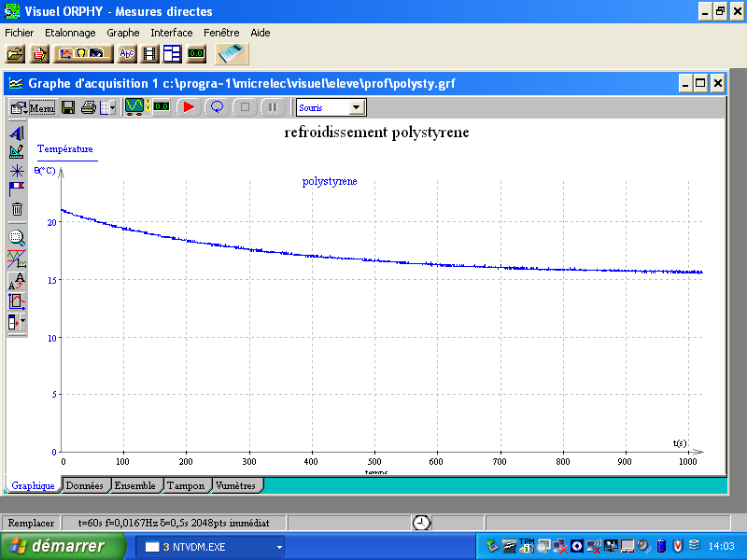
Task: Click the 14:03 taskbar clock
Action: [721, 546]
